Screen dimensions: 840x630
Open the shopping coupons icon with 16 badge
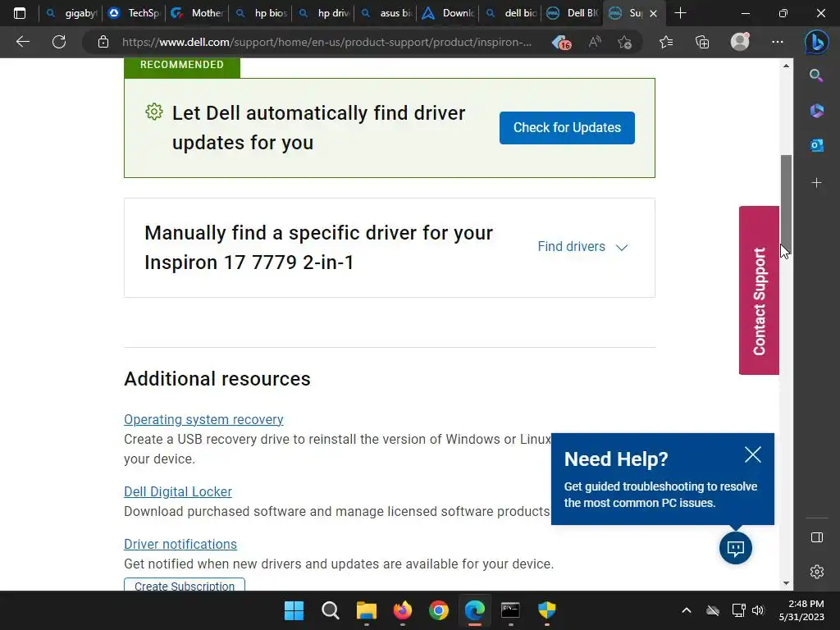click(561, 43)
